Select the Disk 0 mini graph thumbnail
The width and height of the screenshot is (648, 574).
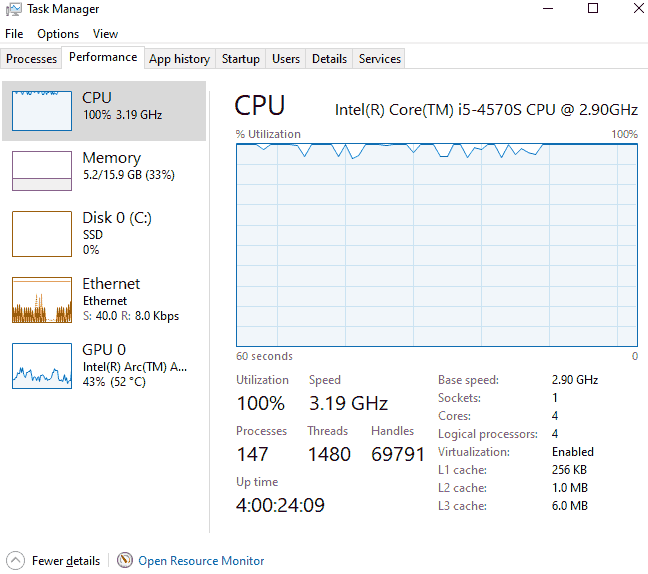(42, 234)
